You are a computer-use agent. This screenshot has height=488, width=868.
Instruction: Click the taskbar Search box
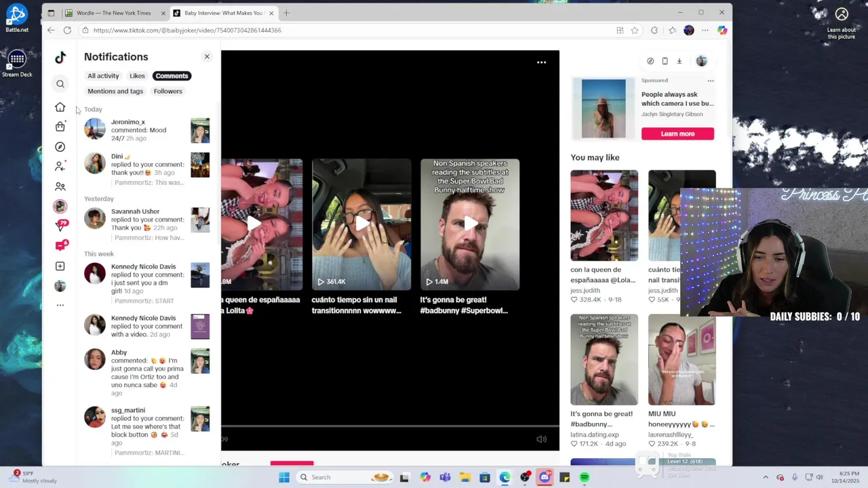pos(346,477)
